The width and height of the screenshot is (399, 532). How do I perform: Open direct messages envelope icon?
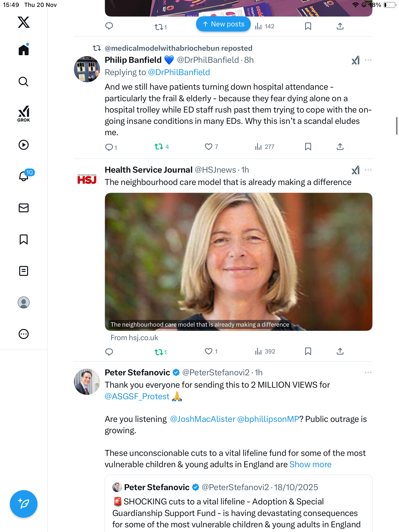pos(24,208)
